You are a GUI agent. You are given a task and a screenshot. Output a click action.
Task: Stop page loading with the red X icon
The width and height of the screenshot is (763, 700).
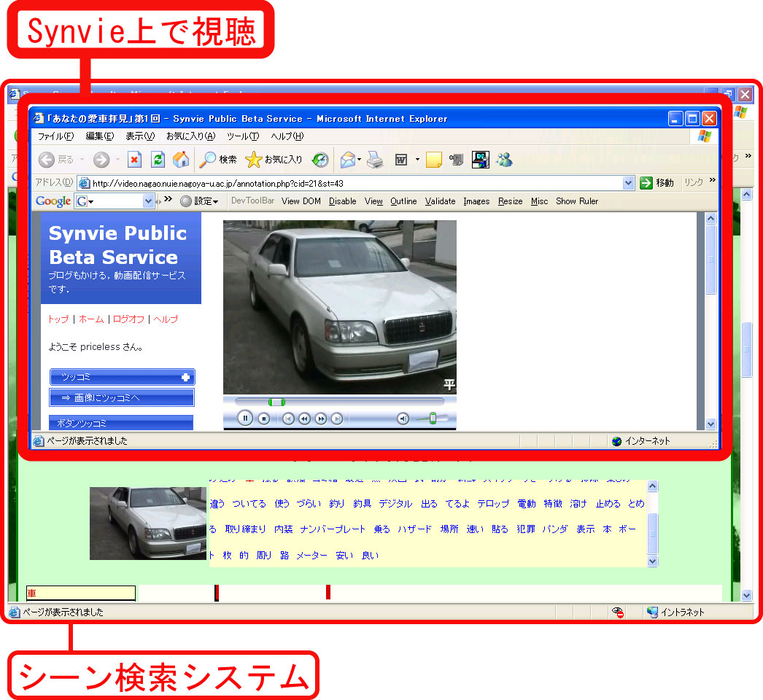click(x=134, y=160)
